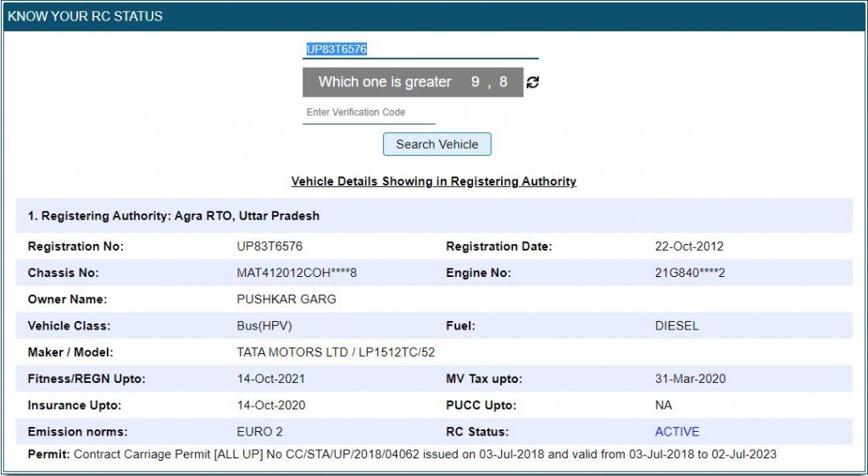
Task: Click the 'Fuel:' label
Action: 460,326
